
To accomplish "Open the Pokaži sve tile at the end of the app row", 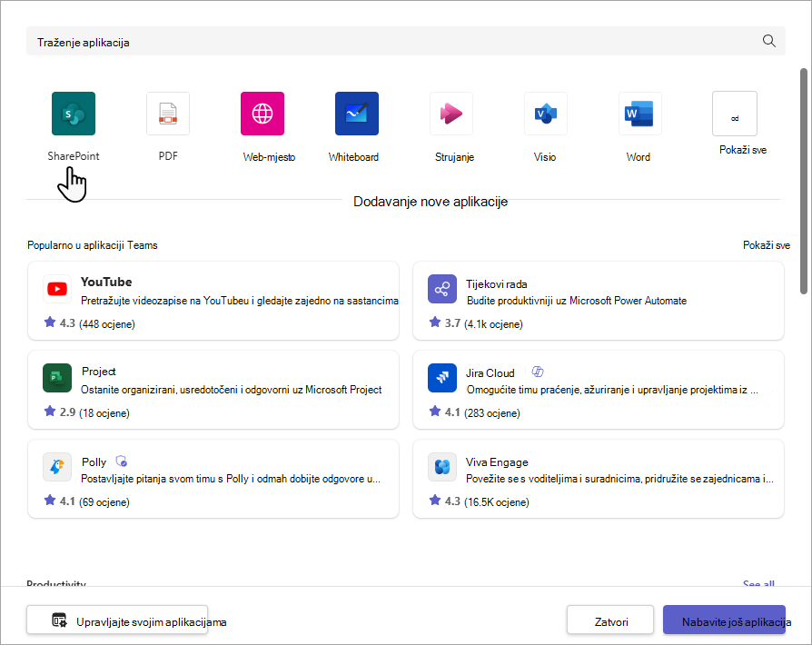I will tap(735, 114).
